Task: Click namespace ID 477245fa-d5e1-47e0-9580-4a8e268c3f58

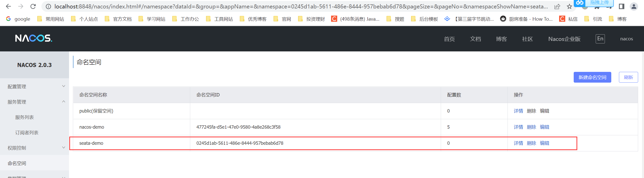Action: tap(238, 127)
